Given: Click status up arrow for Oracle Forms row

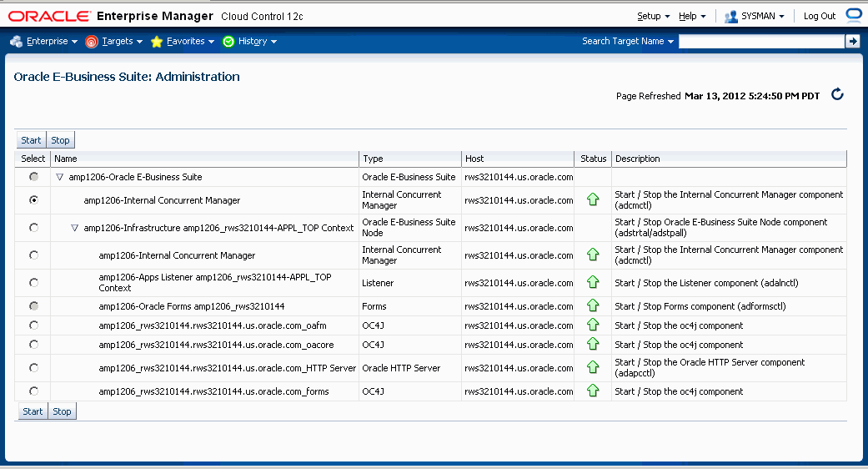Looking at the screenshot, I should 593,305.
